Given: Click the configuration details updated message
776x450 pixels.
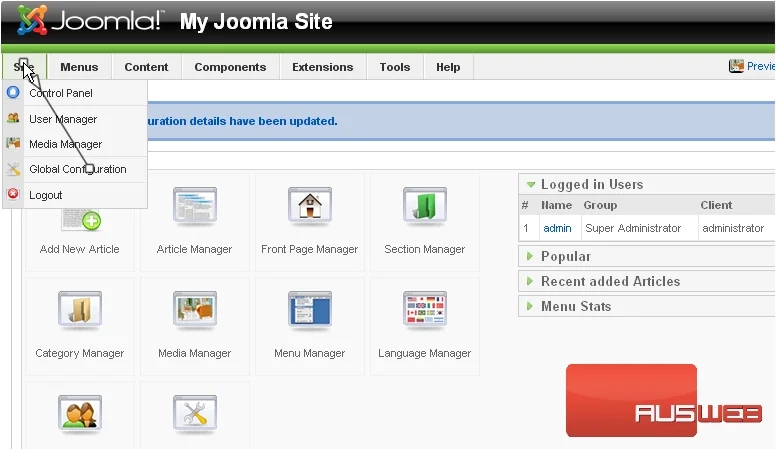Looking at the screenshot, I should [x=242, y=121].
